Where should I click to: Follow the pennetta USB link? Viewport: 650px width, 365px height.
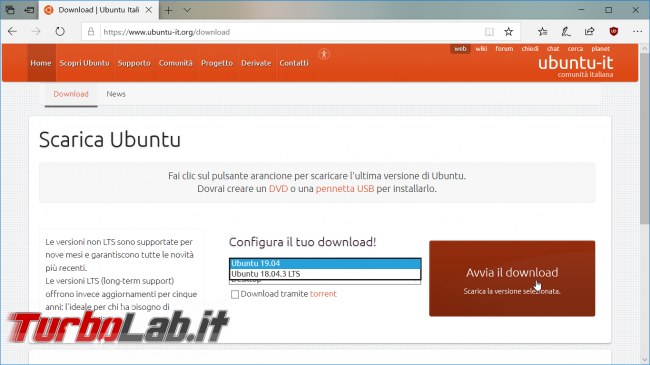tap(345, 189)
